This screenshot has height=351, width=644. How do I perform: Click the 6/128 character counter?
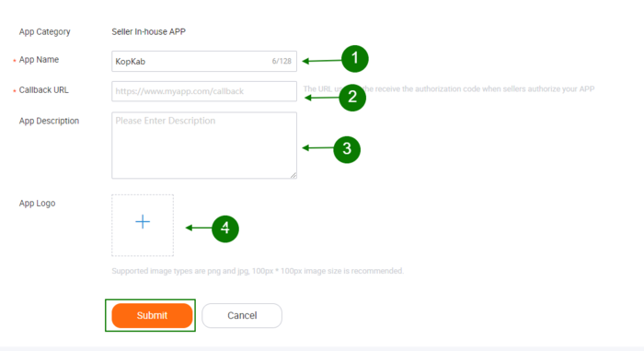pyautogui.click(x=282, y=62)
